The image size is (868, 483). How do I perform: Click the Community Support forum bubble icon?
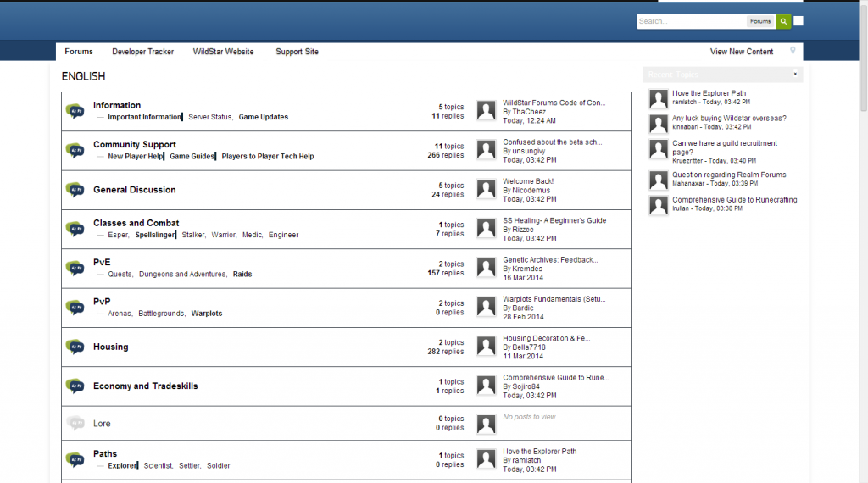click(75, 151)
